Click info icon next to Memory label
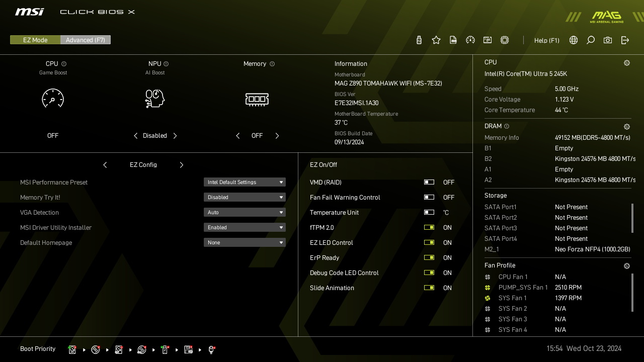The height and width of the screenshot is (362, 644). 272,64
